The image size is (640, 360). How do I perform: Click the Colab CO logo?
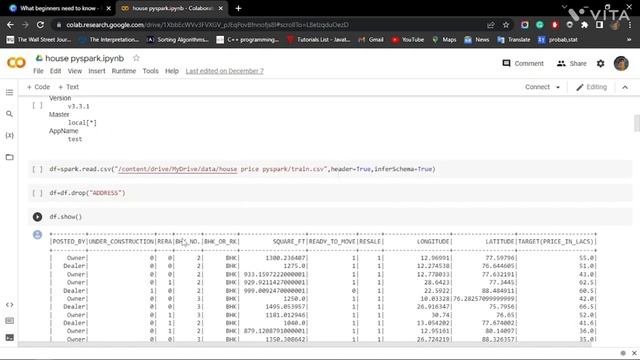coord(16,63)
